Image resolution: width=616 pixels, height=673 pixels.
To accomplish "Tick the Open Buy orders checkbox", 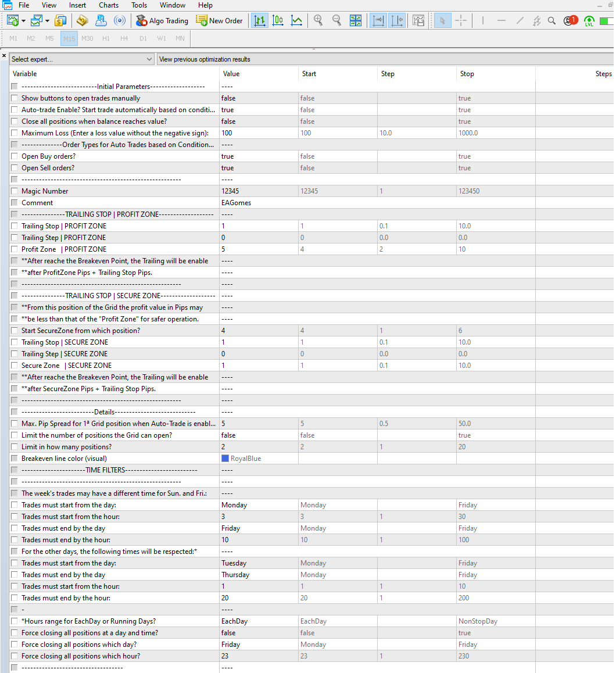I will point(15,156).
